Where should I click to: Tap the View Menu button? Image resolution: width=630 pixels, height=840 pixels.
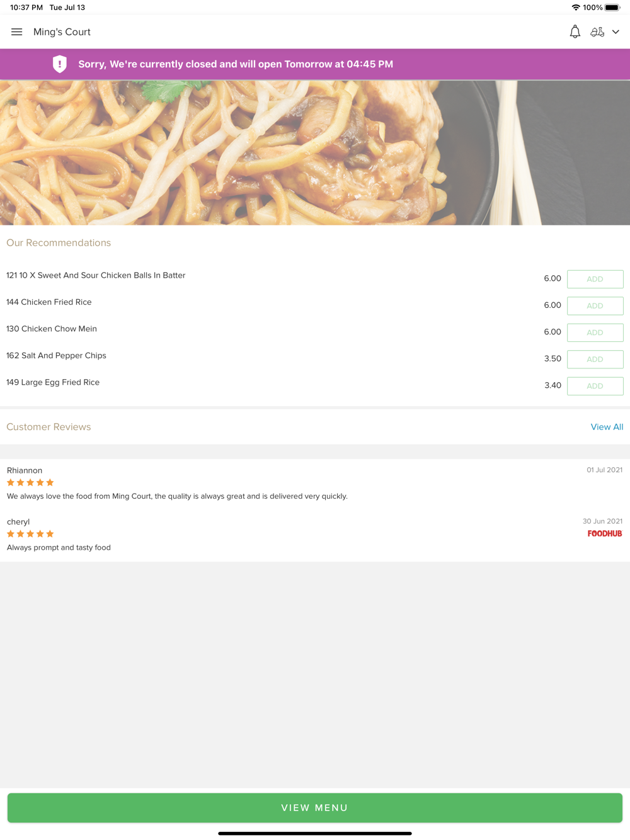tap(315, 808)
